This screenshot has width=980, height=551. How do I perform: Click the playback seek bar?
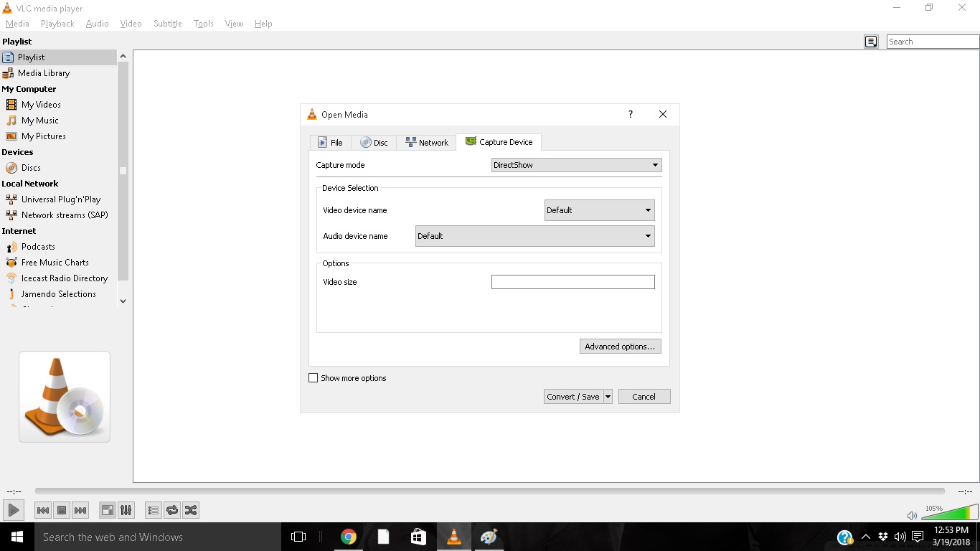click(489, 491)
